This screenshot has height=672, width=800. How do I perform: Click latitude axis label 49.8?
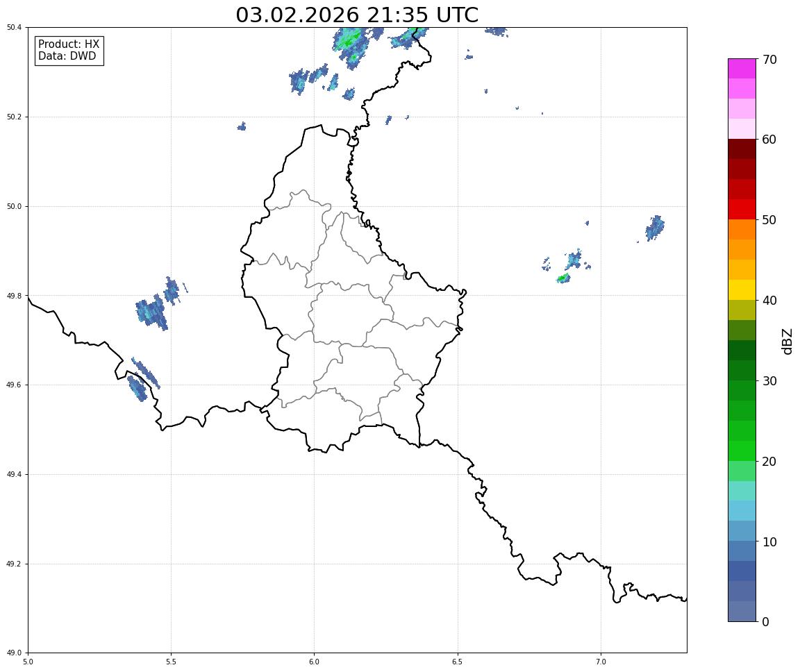[15, 296]
